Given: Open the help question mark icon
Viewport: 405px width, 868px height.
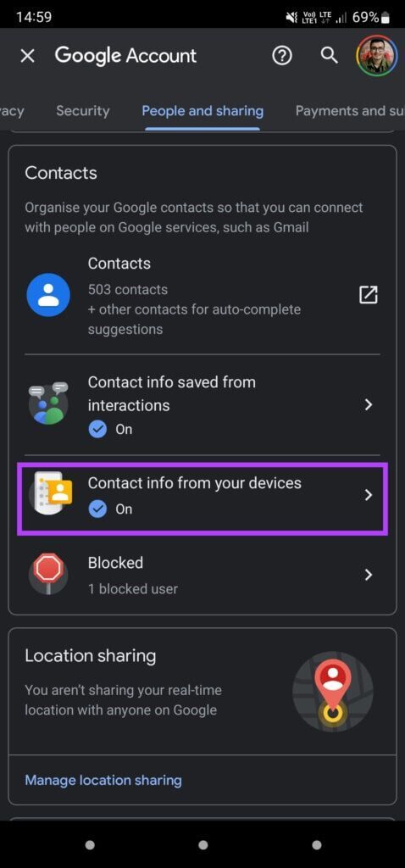Looking at the screenshot, I should 282,55.
